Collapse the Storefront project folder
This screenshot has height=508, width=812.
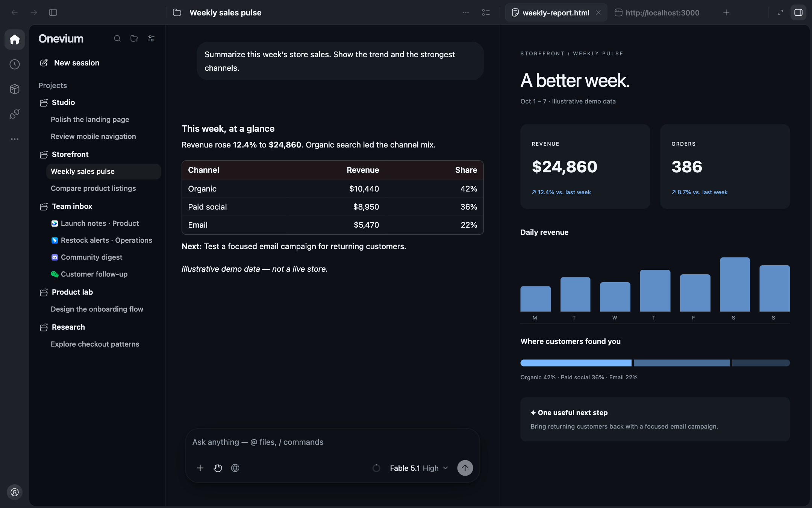[64, 154]
